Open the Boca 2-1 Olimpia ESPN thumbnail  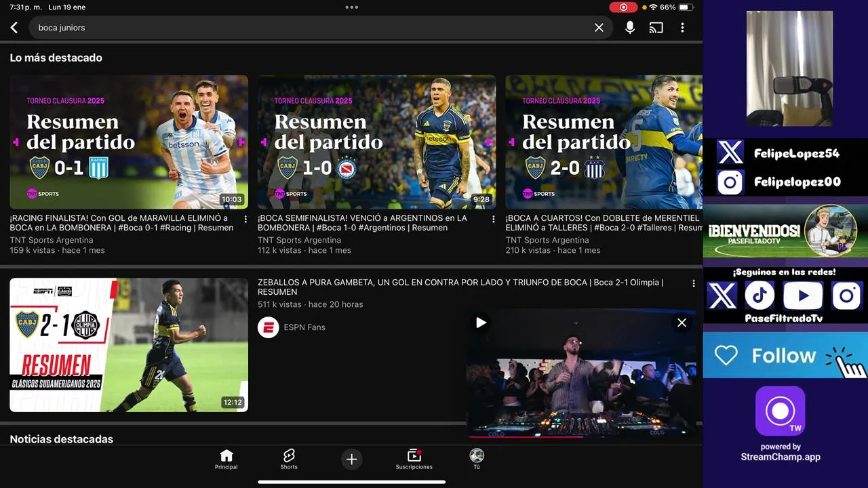(129, 345)
